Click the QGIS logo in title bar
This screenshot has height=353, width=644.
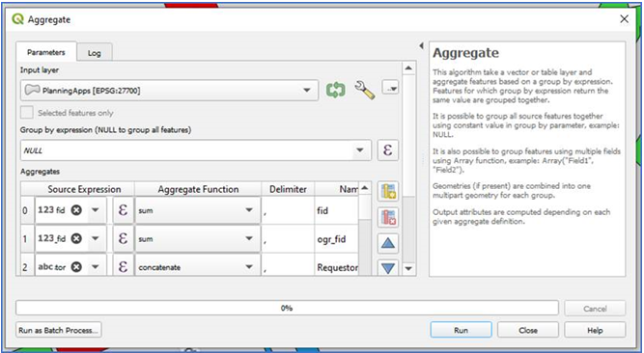17,19
